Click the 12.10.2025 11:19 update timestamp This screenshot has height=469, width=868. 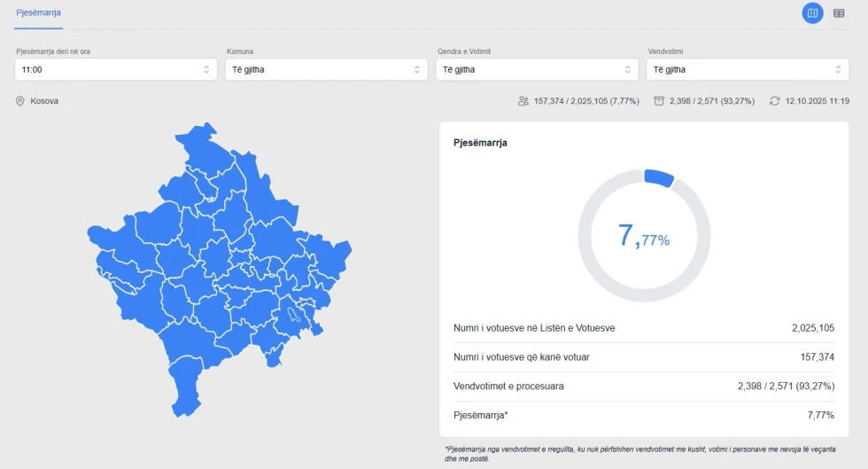(817, 101)
